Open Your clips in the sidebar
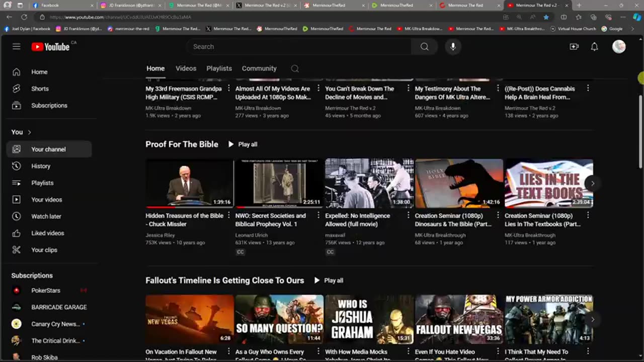Screen dimensions: 644x362 pos(49,250)
